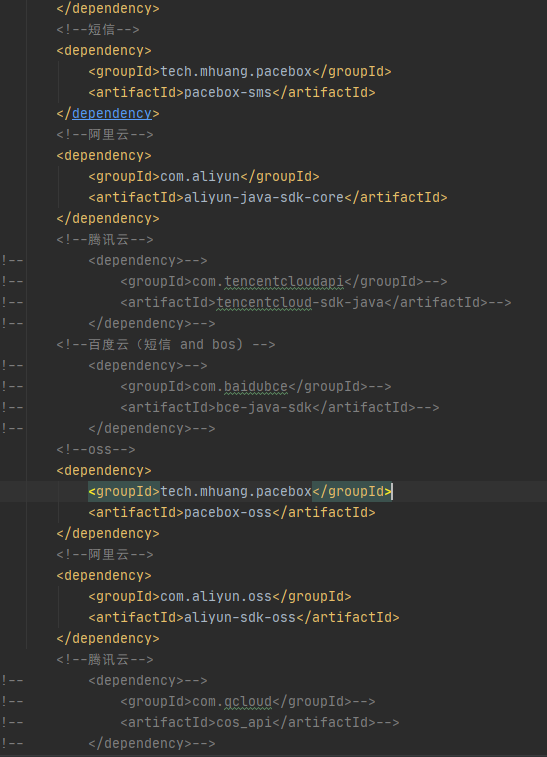Click the artifactId pacebox-sms line
Image resolution: width=547 pixels, height=757 pixels.
click(x=232, y=92)
